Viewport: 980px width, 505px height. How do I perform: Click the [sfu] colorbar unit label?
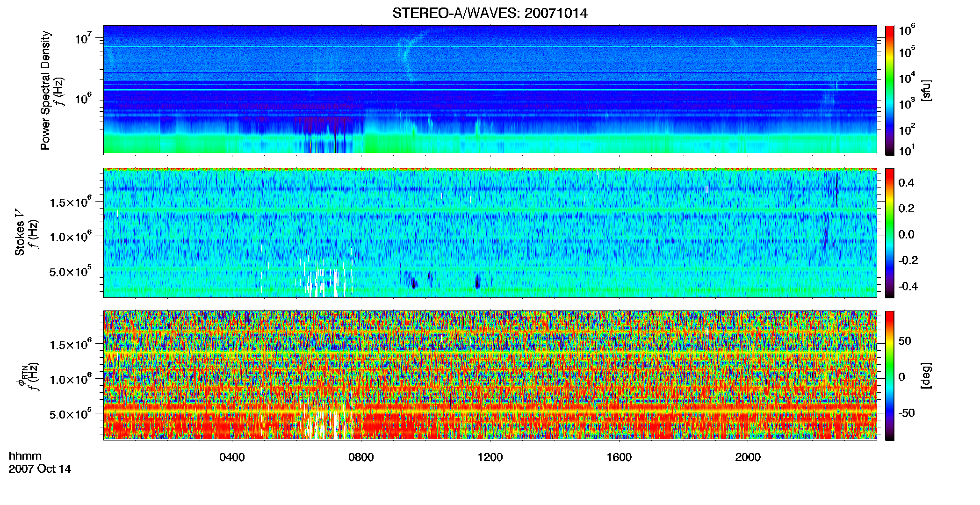point(927,91)
